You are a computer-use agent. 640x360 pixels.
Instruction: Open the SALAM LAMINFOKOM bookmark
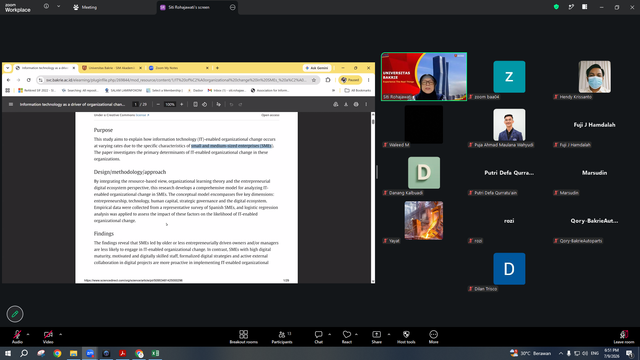pos(123,90)
